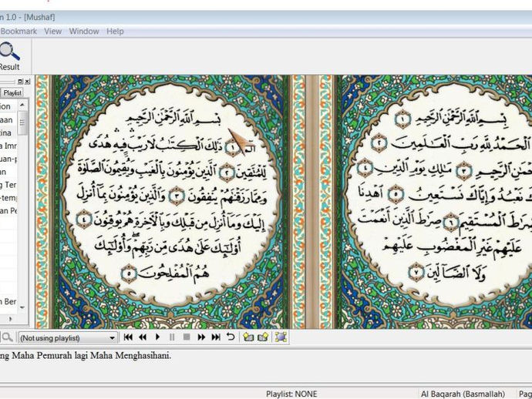Select verse marker 3 on Al-Fatihah page
Viewport: 532px width, 399px height.
pos(463,171)
